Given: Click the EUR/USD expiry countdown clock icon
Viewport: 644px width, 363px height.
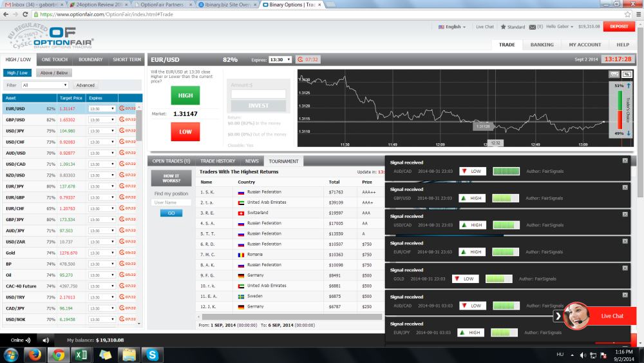Looking at the screenshot, I should coord(300,59).
